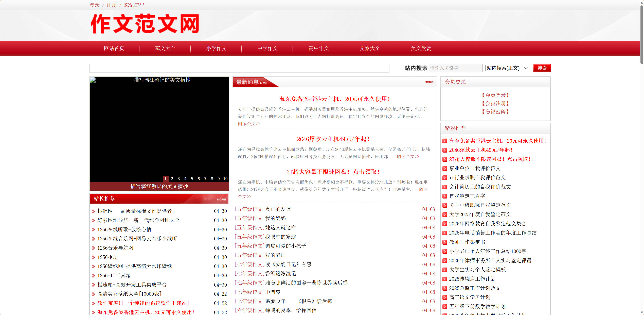Click red bullet icon beside 1256相册
The image size is (644, 315).
pyautogui.click(x=94, y=257)
